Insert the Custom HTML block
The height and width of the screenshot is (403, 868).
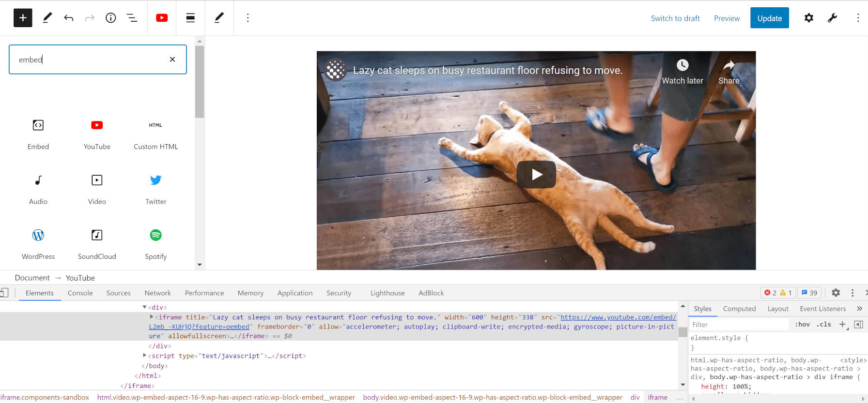pyautogui.click(x=155, y=134)
